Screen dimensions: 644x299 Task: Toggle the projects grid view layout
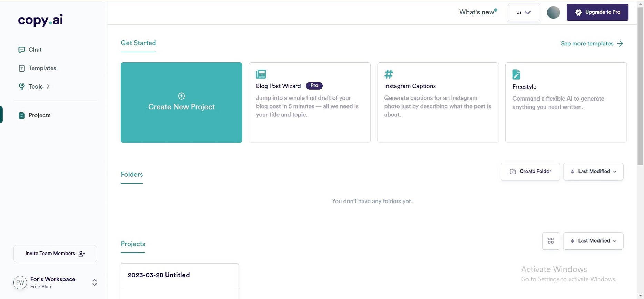coord(551,241)
